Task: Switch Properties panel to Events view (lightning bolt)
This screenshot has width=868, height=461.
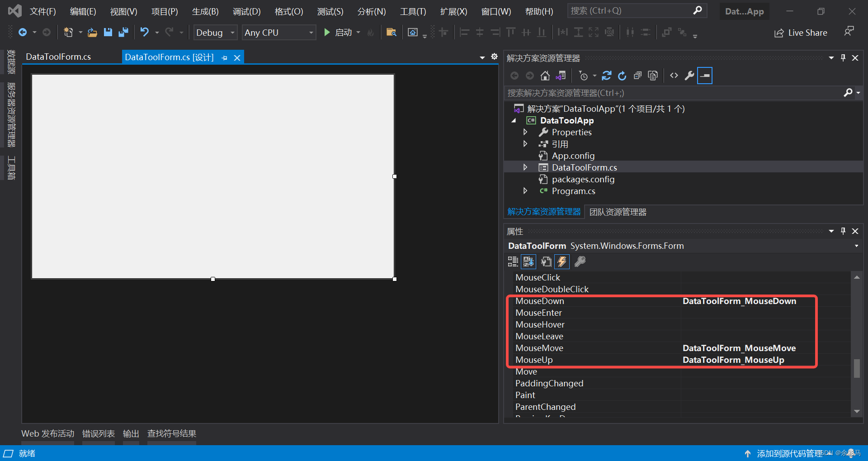Action: pos(561,261)
